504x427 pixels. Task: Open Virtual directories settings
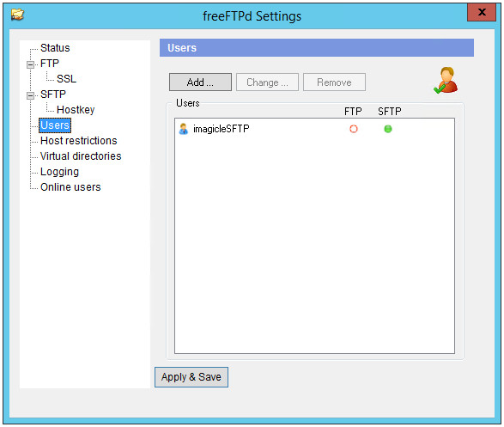click(81, 156)
